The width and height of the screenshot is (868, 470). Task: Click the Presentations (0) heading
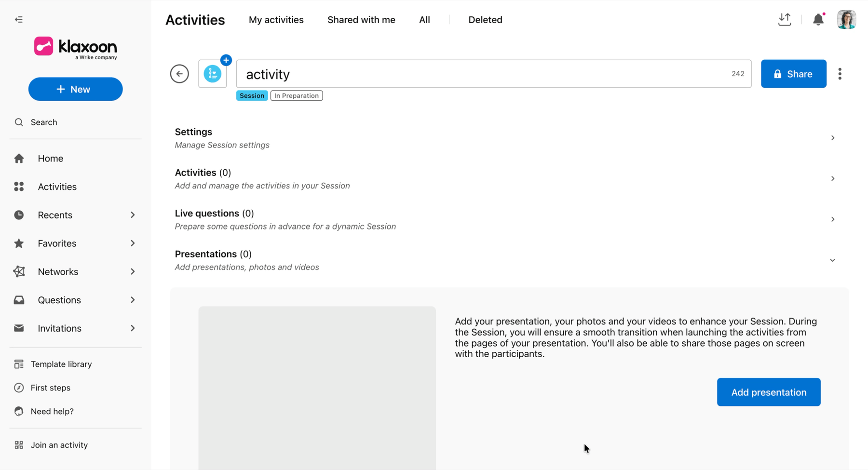[x=213, y=254]
